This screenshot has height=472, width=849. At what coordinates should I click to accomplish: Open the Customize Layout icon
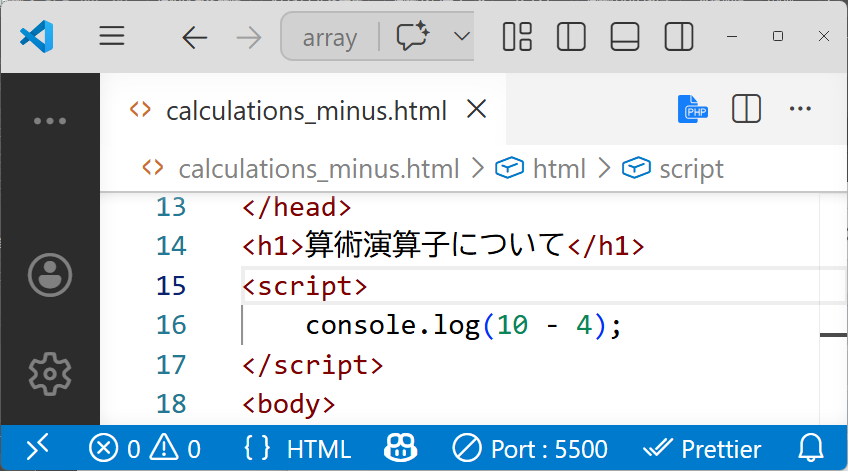(517, 36)
